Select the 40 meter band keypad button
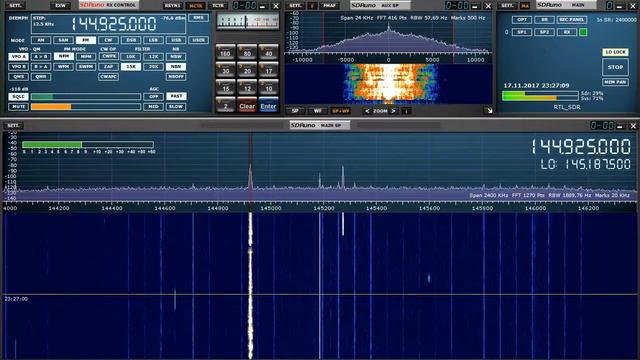This screenshot has width=640, height=360. coord(268,52)
